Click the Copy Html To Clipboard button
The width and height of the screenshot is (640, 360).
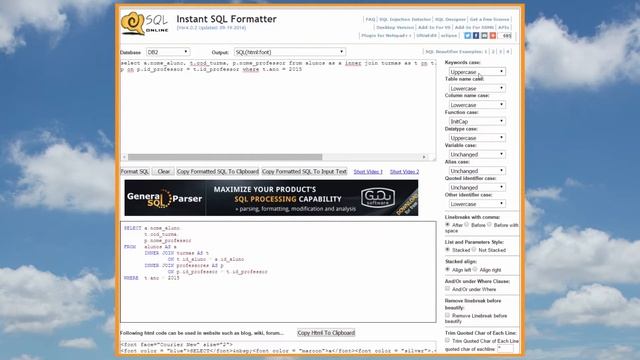tap(326, 333)
